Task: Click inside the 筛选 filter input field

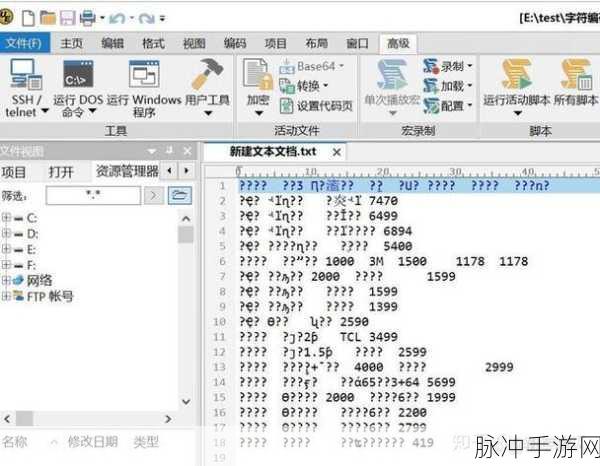Action: 93,196
